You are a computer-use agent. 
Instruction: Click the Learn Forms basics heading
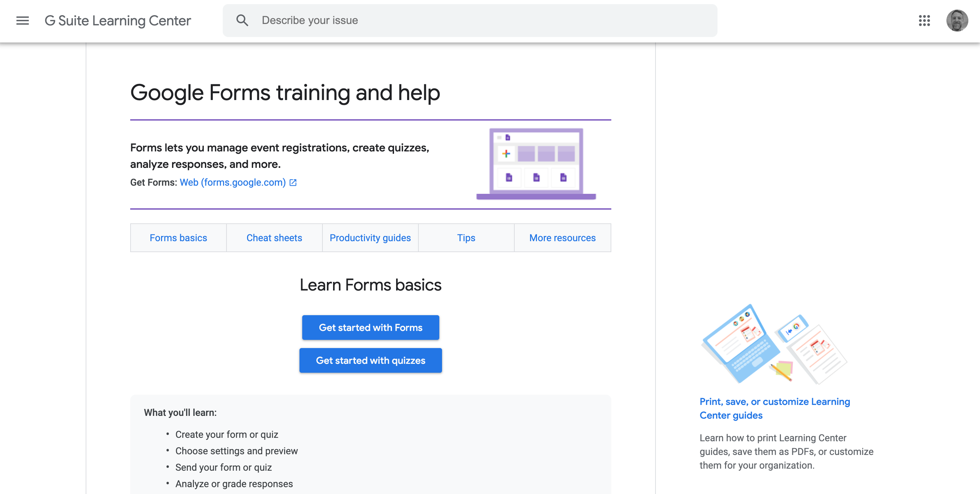coord(370,285)
